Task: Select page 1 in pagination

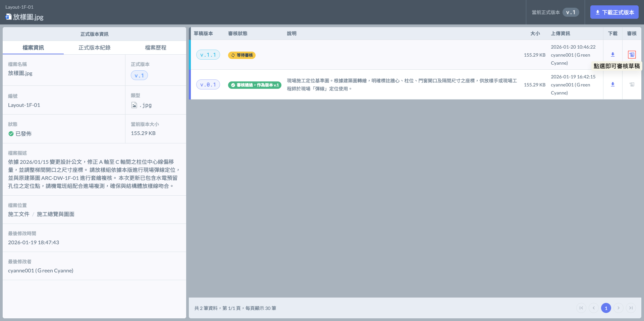Action: coord(606,308)
